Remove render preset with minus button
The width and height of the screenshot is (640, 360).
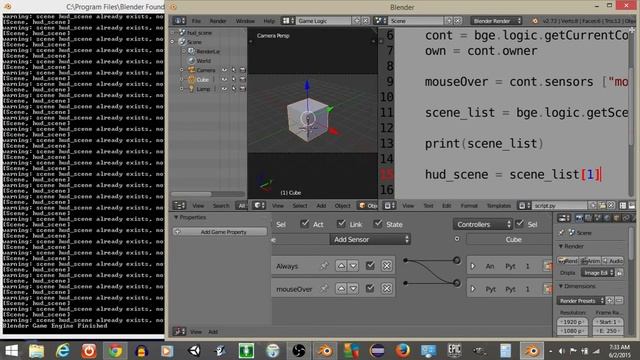tap(619, 301)
